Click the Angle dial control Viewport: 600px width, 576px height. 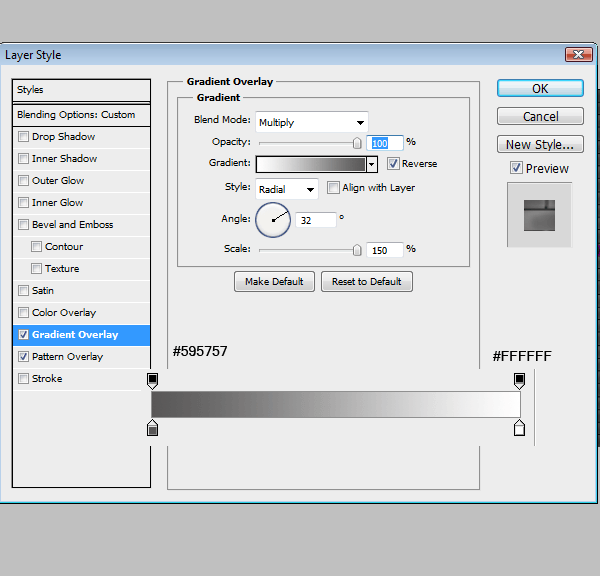tap(273, 220)
